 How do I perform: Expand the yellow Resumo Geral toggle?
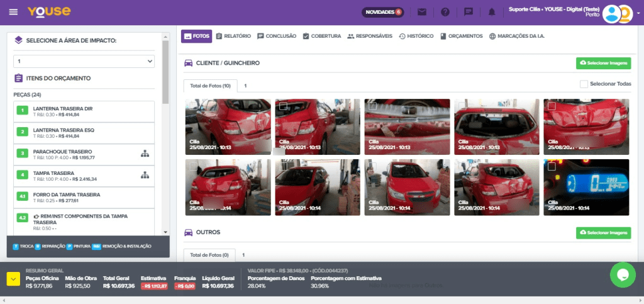pyautogui.click(x=13, y=279)
